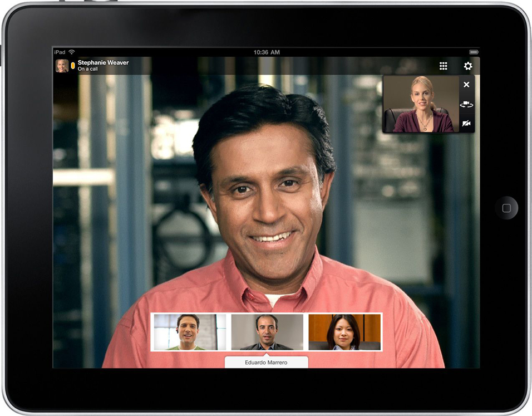Select the Stephanie Weaver name label

[103, 62]
